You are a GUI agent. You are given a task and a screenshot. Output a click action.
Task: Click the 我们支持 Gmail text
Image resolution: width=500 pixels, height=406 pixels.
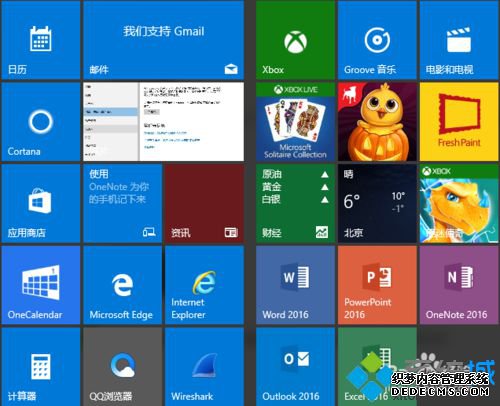pos(164,31)
